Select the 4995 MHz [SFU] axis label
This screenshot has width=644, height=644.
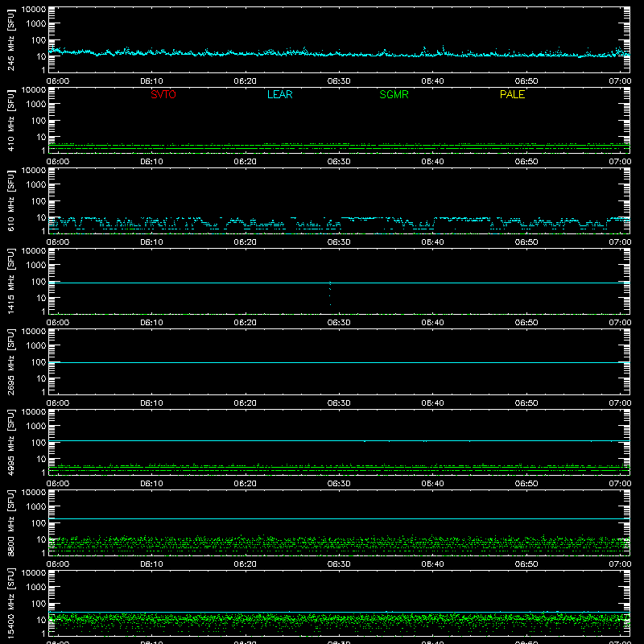tap(10, 442)
